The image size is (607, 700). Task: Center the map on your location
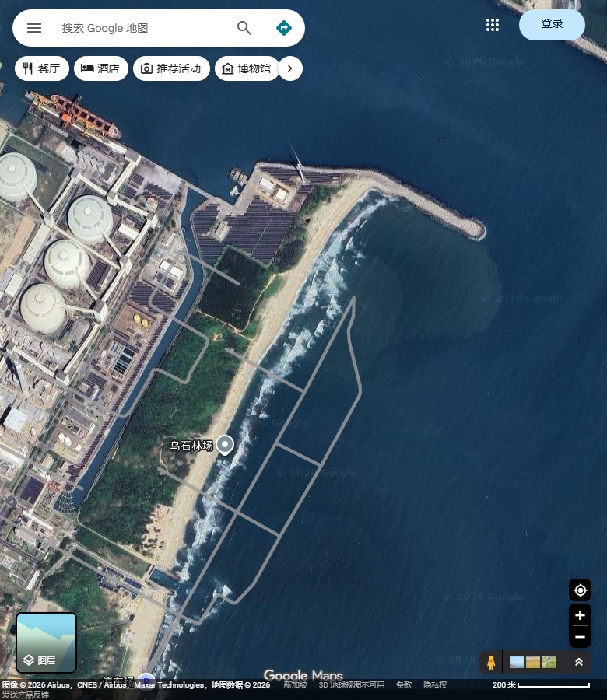coord(580,590)
